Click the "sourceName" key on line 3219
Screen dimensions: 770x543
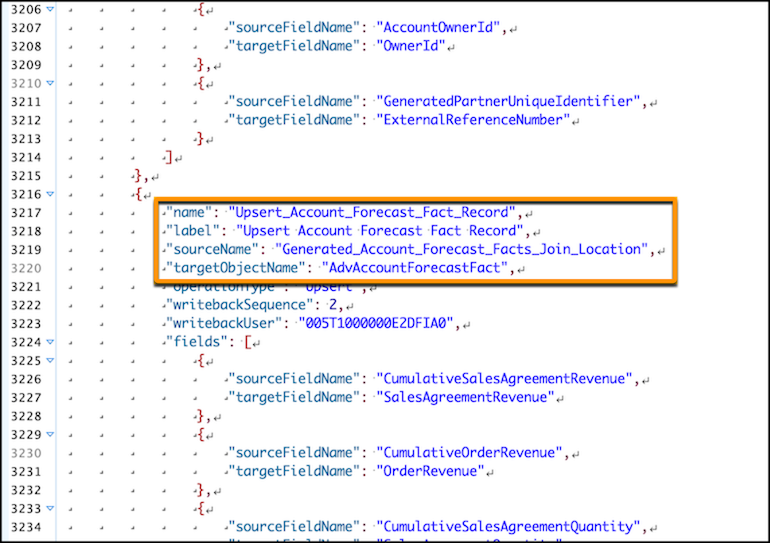(x=212, y=249)
